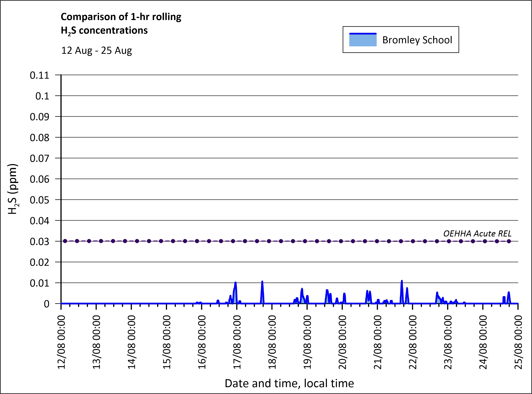Click the last dot on REL line

point(509,241)
